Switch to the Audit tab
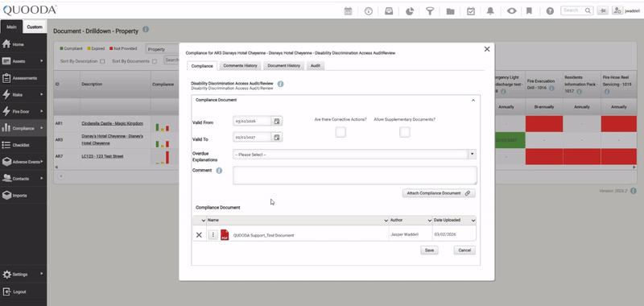644x306 pixels. point(316,66)
